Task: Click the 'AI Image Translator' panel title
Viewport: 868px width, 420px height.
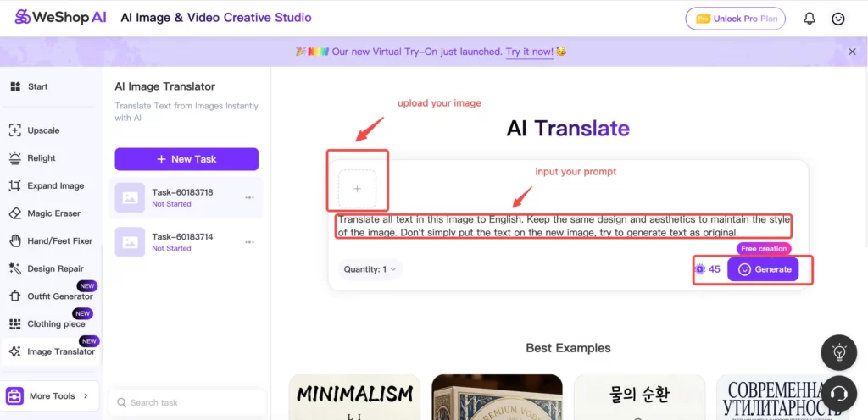Action: [165, 86]
